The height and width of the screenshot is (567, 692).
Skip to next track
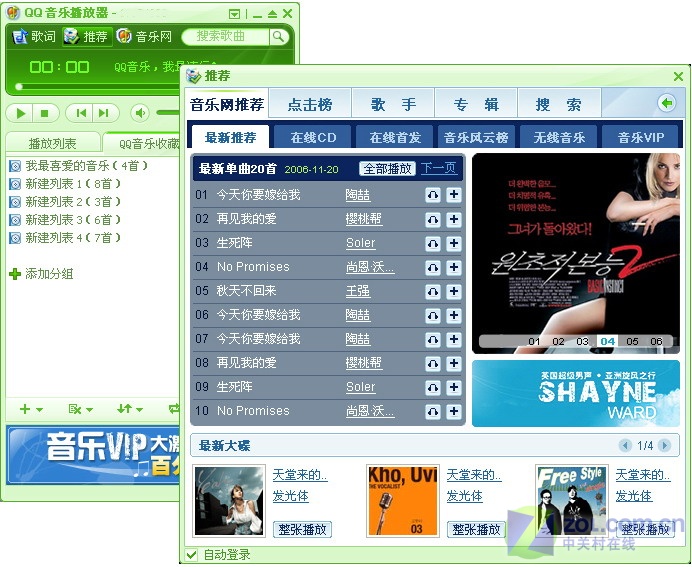coord(105,113)
